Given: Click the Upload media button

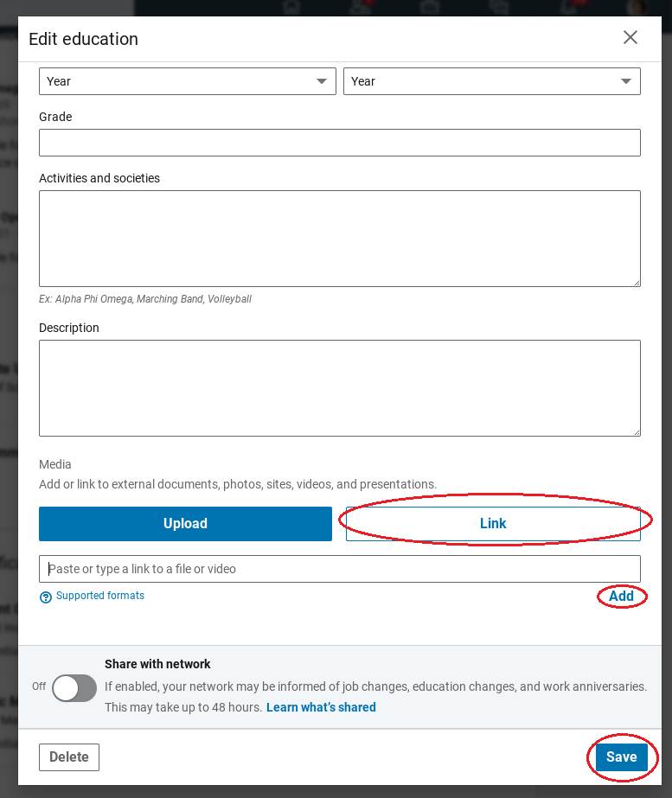Looking at the screenshot, I should tap(185, 524).
